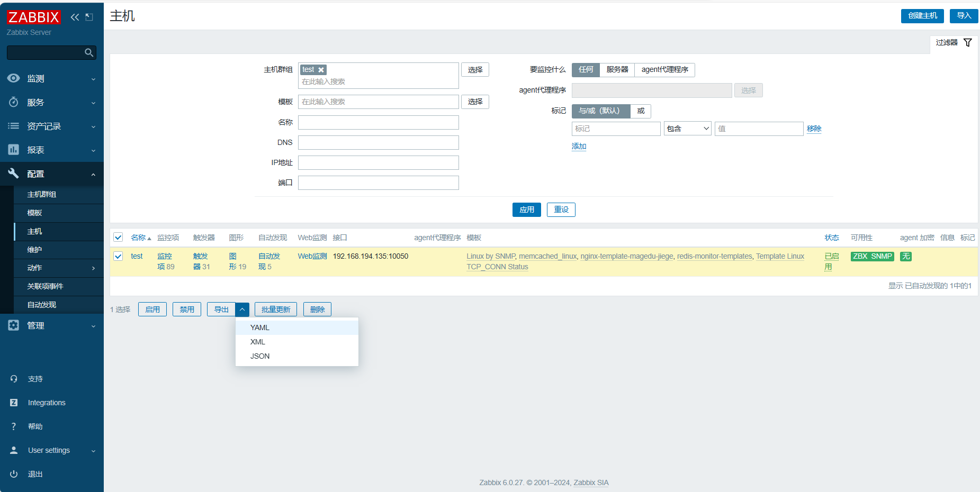This screenshot has width=980, height=492.
Task: Focus the 名称 filter input field
Action: pos(379,122)
